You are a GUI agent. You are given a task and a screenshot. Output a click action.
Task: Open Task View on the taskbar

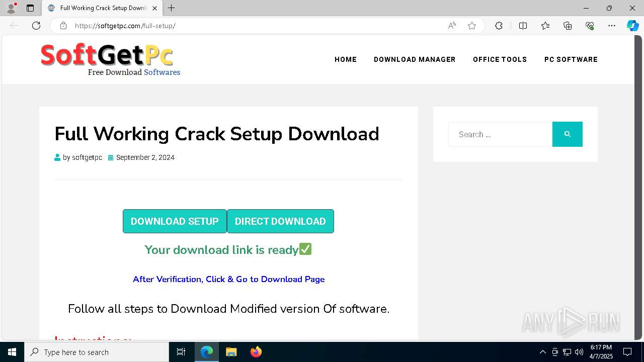click(181, 352)
